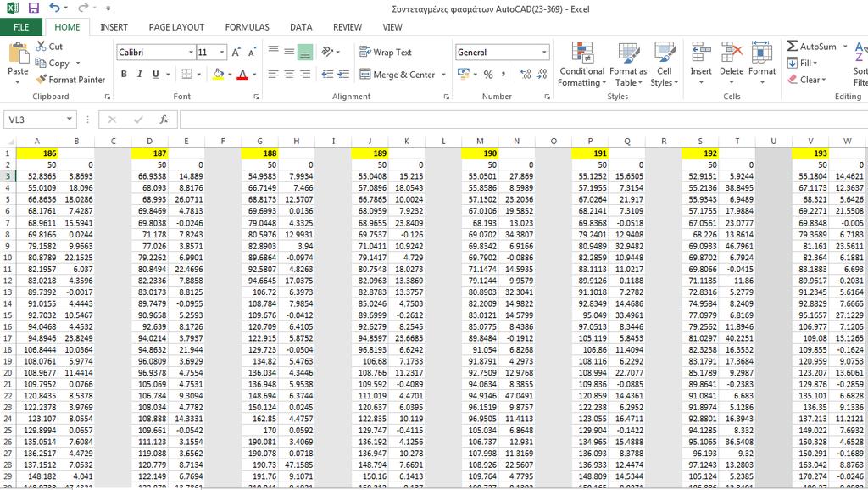The image size is (868, 490).
Task: Click Merge & Center button
Action: coord(397,75)
